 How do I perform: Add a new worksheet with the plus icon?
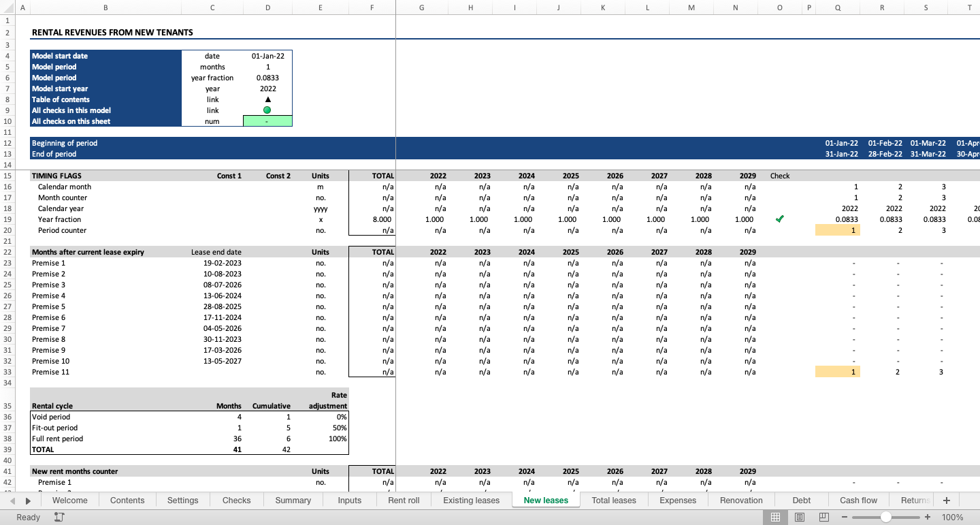pos(946,500)
